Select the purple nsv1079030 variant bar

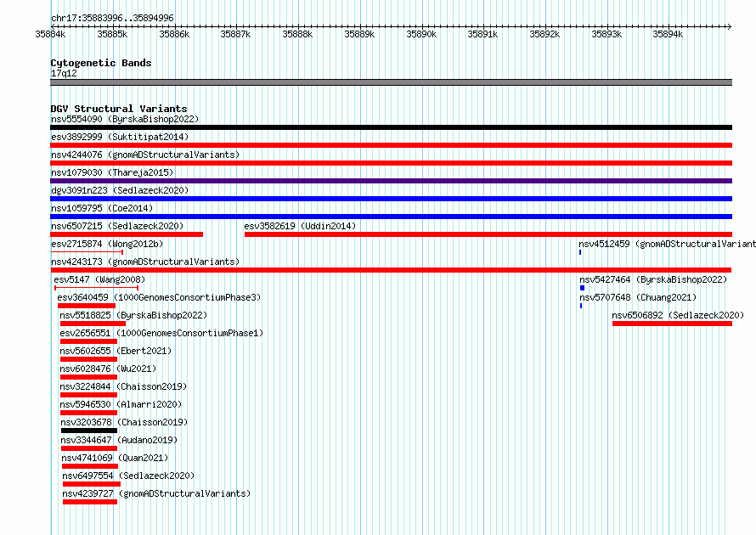tap(391, 181)
